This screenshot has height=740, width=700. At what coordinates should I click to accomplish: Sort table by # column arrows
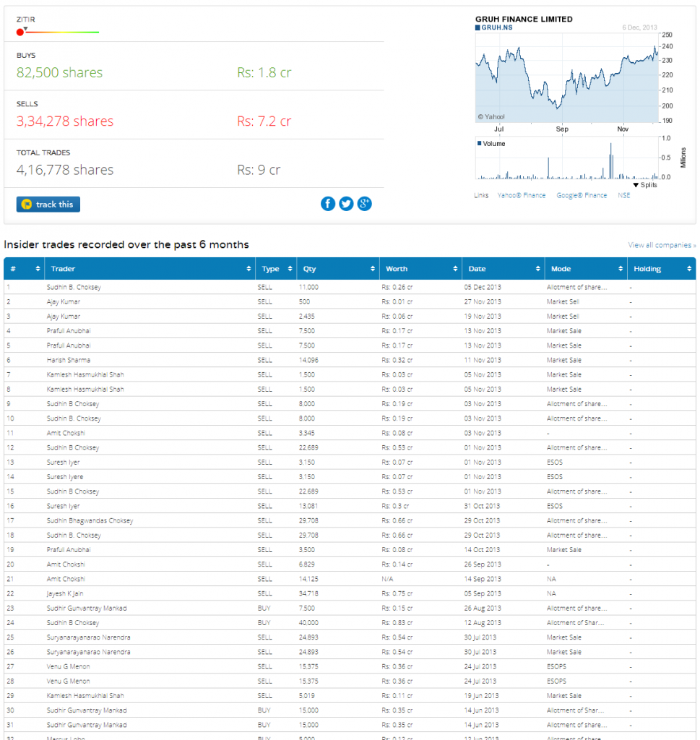(x=38, y=269)
